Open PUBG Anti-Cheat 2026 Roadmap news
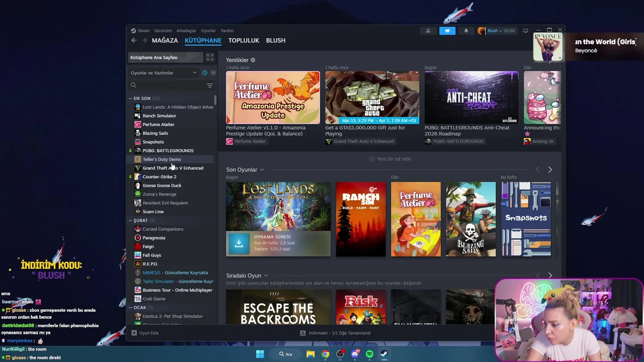The height and width of the screenshot is (362, 644). pyautogui.click(x=471, y=98)
